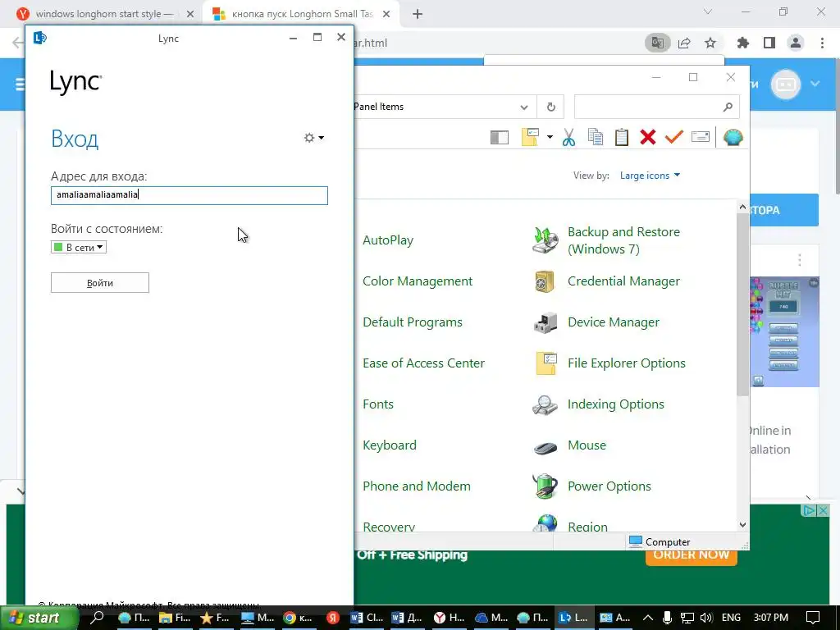
Task: Click the volume speaker tray icon
Action: pyautogui.click(x=705, y=618)
